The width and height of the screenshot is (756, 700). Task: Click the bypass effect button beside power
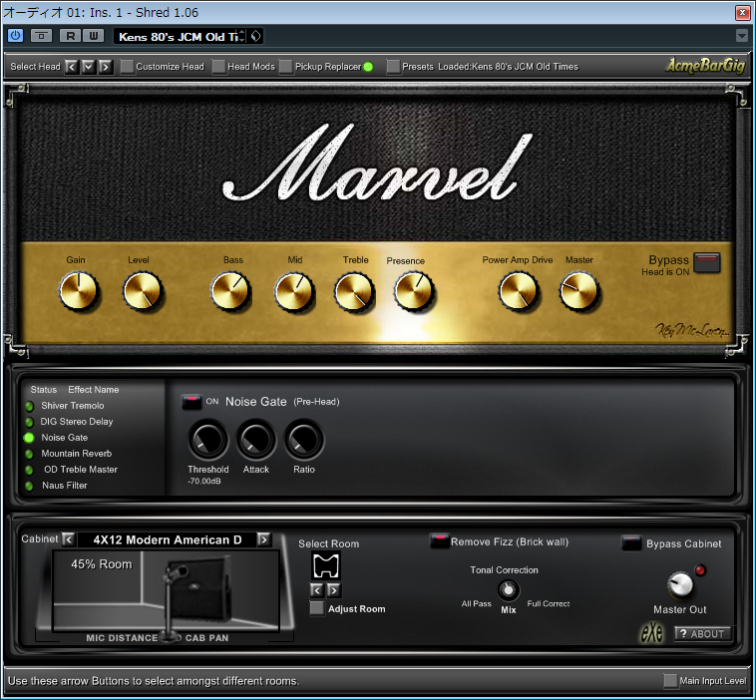point(42,36)
